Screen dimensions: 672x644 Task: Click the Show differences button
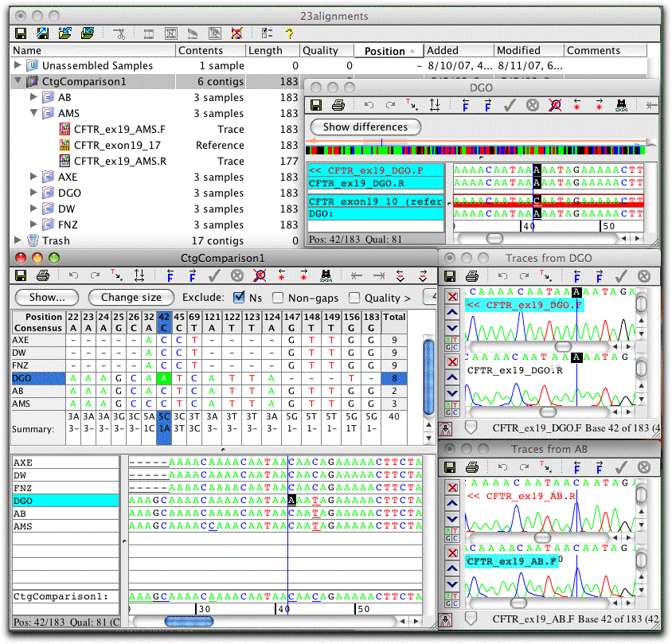coord(365,127)
